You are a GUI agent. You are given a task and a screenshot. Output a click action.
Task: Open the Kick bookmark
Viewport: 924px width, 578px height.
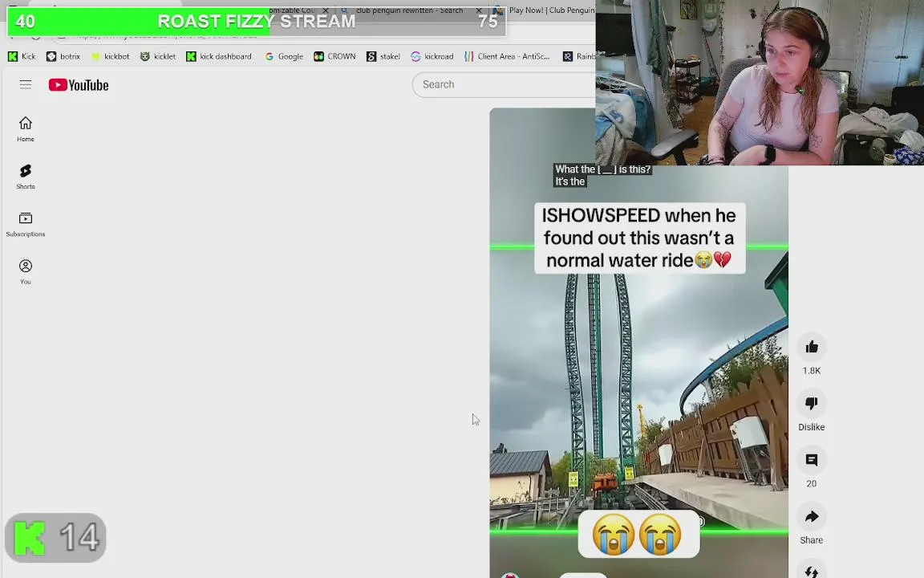[22, 57]
